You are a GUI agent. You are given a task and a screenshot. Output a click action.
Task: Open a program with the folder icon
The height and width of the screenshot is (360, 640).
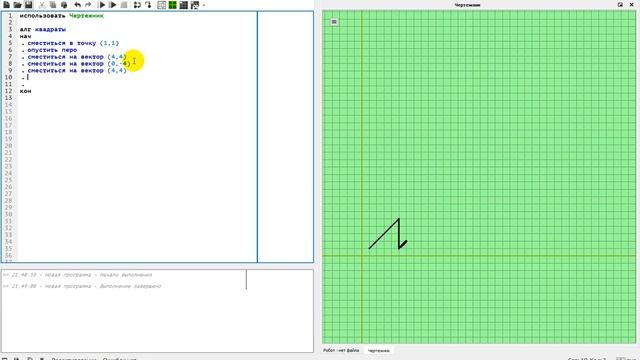tap(17, 5)
